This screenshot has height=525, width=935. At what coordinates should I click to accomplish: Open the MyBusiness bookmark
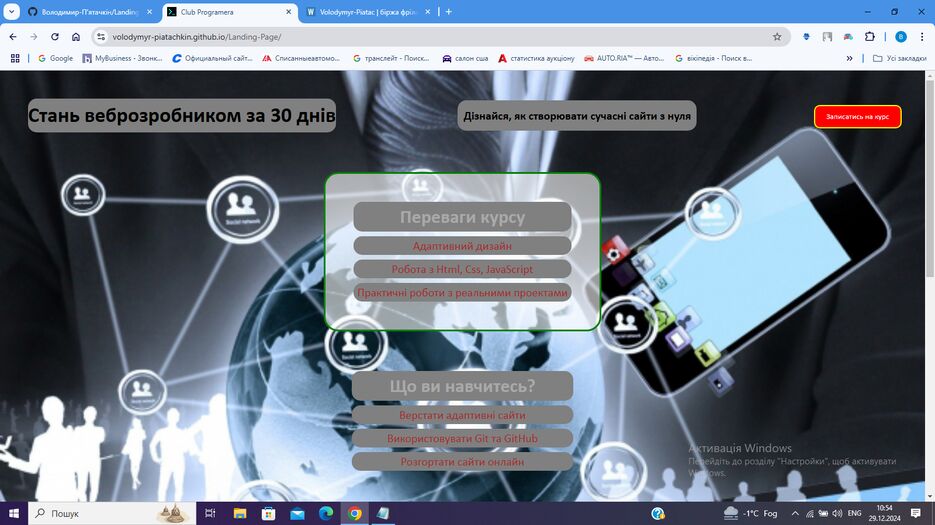[122, 58]
